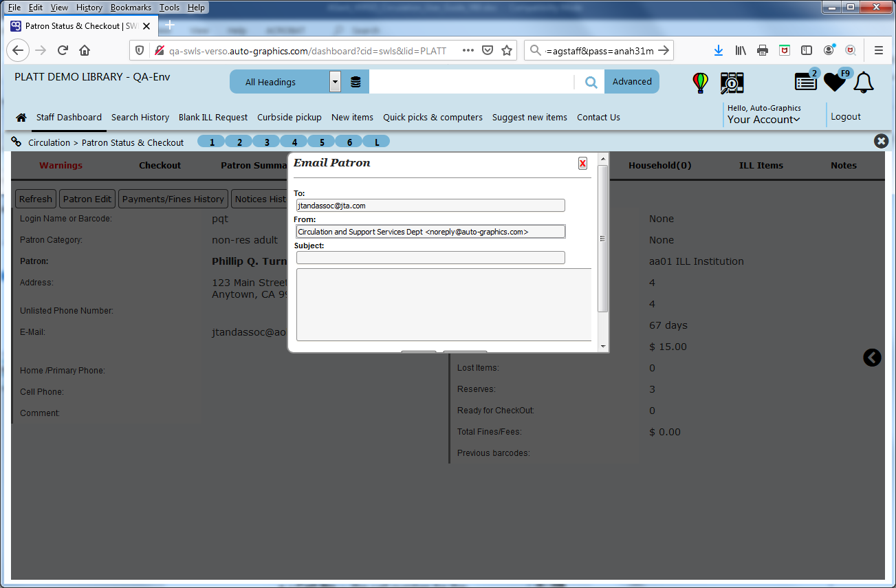896x588 pixels.
Task: Select pill tab 6
Action: click(x=349, y=142)
